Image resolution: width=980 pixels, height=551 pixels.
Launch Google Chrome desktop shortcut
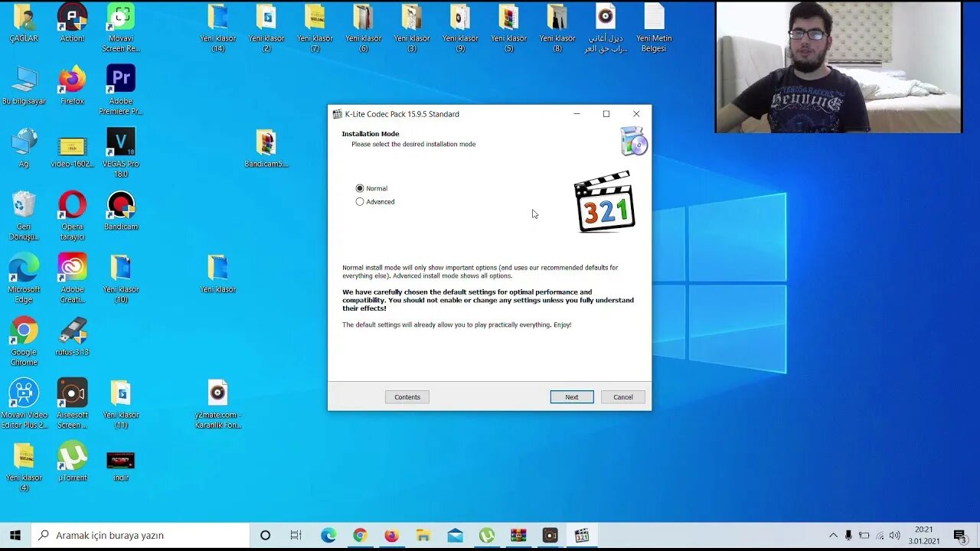[x=24, y=341]
